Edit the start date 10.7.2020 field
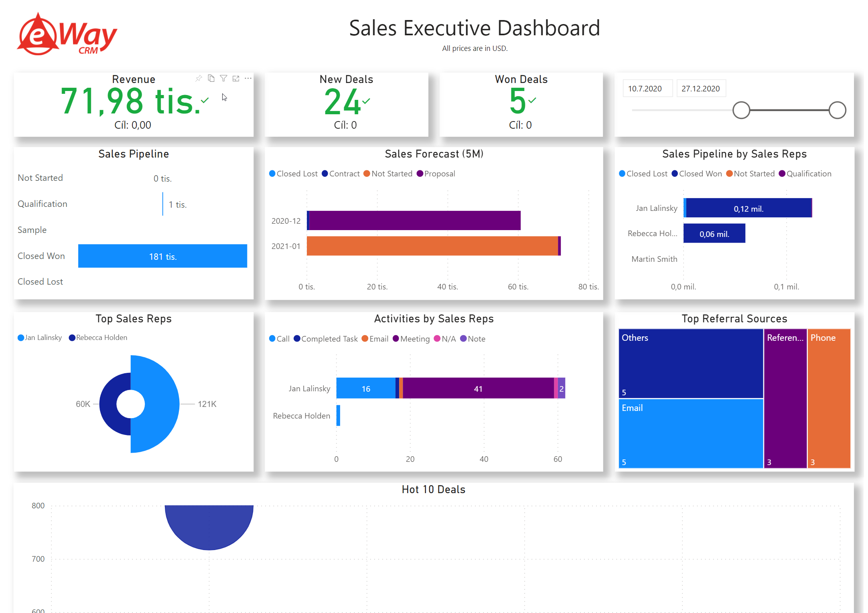Image resolution: width=868 pixels, height=613 pixels. pos(647,88)
